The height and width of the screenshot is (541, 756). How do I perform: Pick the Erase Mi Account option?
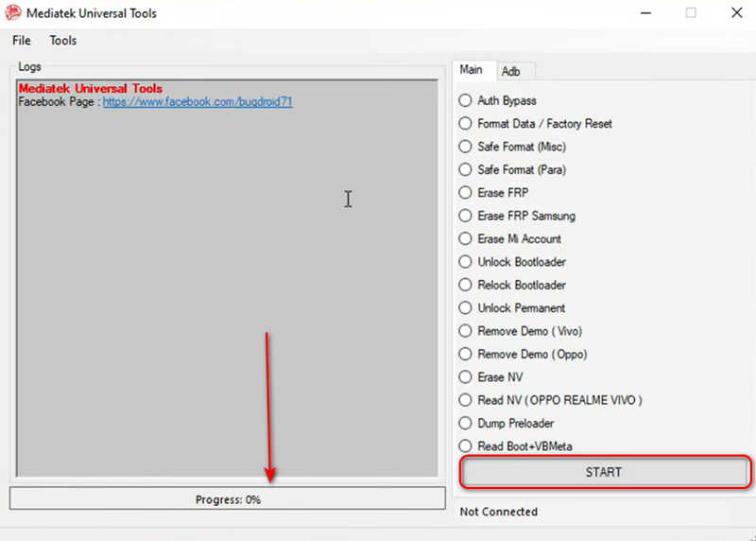point(510,239)
